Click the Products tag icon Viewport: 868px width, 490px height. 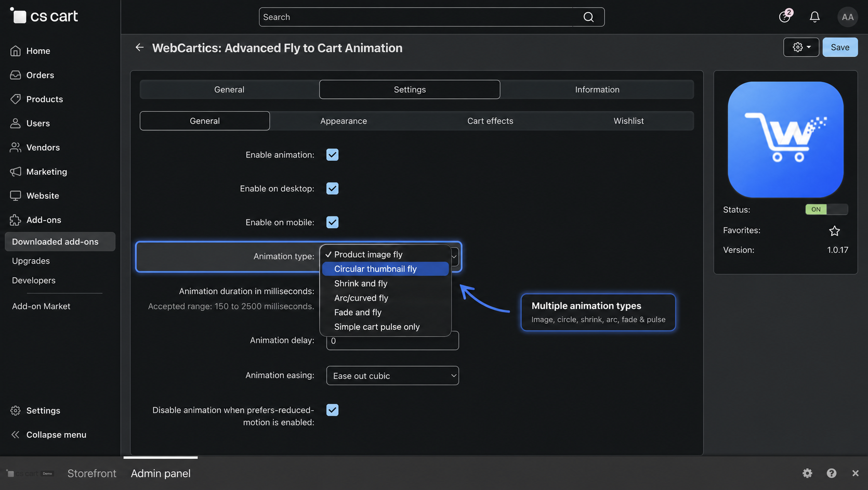16,99
